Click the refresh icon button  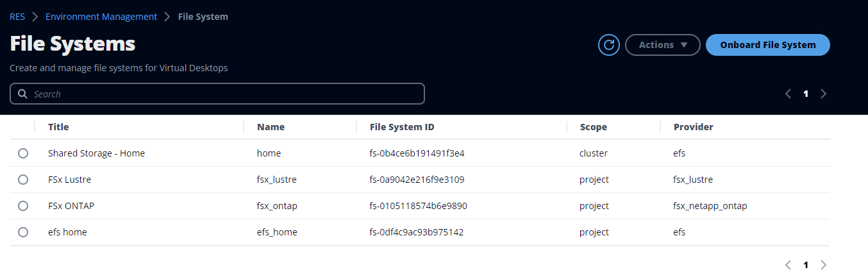click(x=609, y=45)
